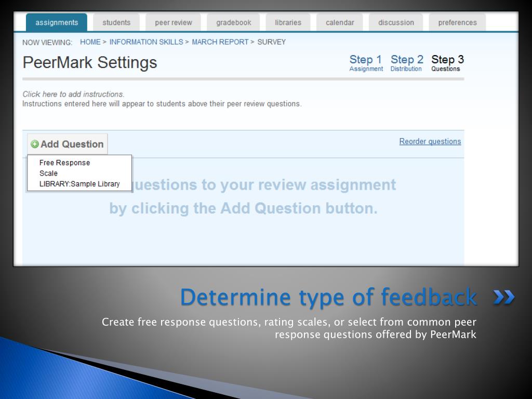Select Step 3 Questions
532x399 pixels.
pyautogui.click(x=447, y=63)
